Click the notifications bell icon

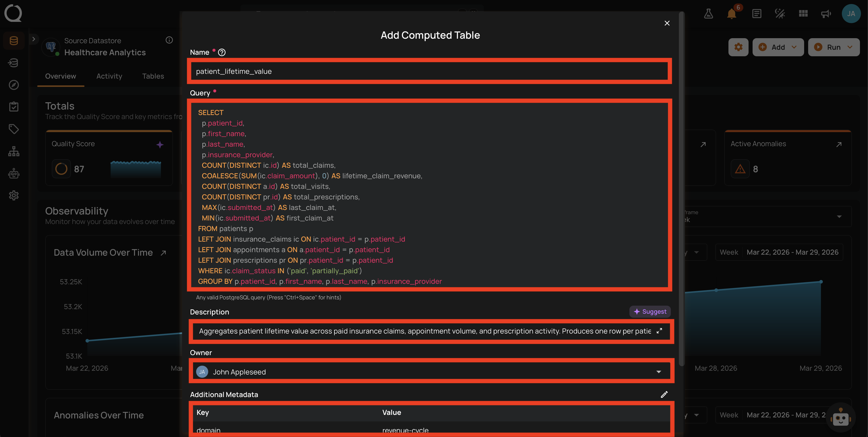[731, 14]
